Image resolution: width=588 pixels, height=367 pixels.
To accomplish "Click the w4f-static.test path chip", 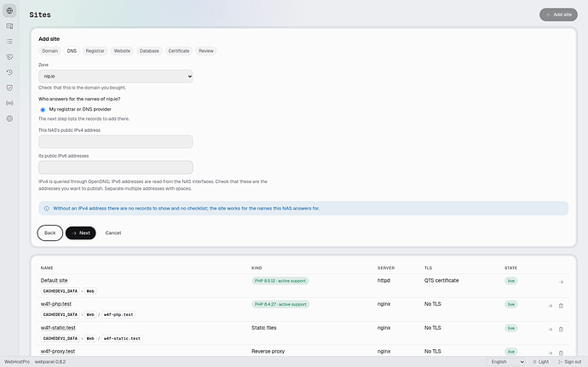I will tap(122, 338).
